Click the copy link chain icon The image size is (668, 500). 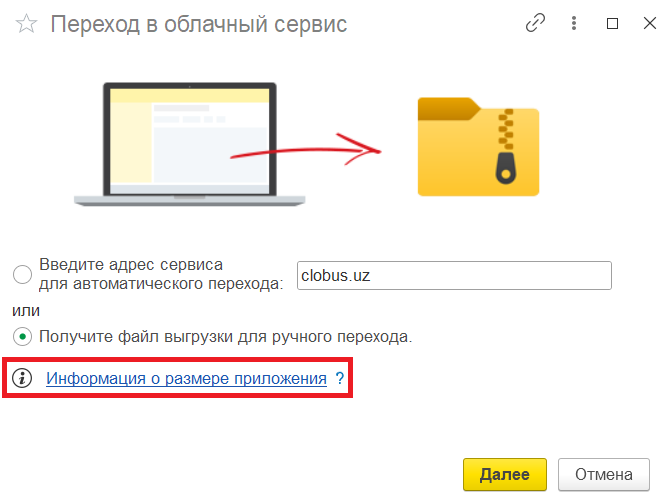(536, 24)
